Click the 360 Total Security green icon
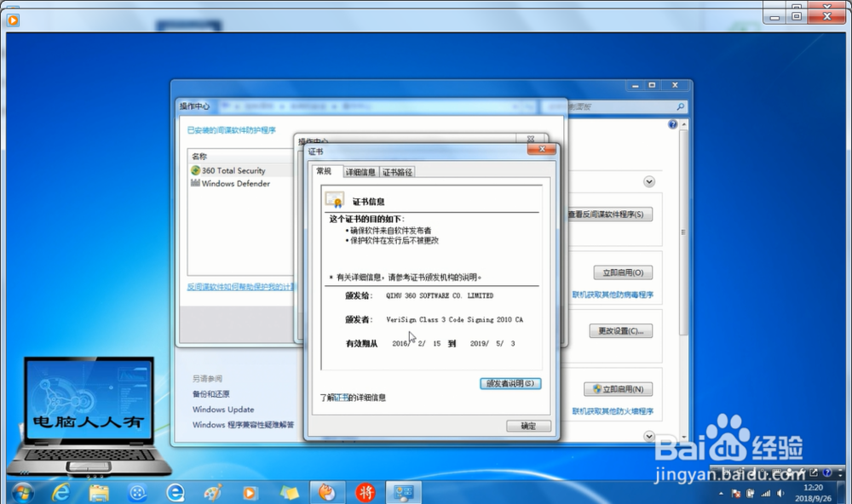The width and height of the screenshot is (852, 504). [196, 170]
